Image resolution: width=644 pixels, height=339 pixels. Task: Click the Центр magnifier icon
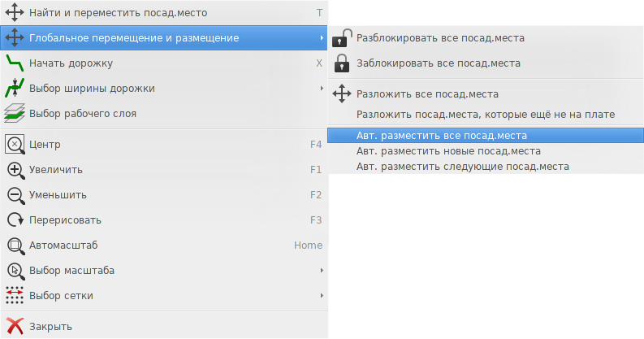tap(15, 145)
